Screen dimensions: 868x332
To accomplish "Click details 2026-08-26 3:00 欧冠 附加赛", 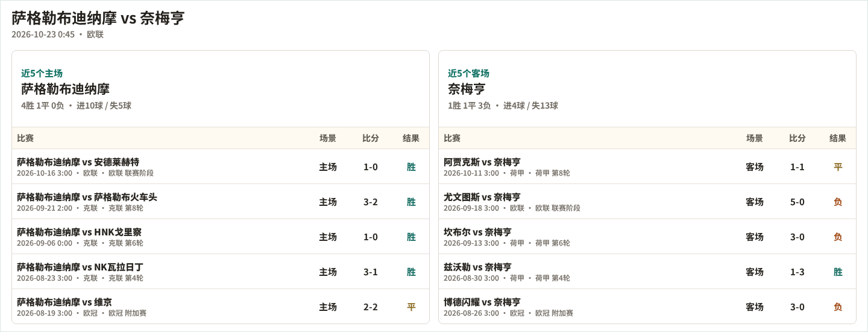I will point(508,313).
